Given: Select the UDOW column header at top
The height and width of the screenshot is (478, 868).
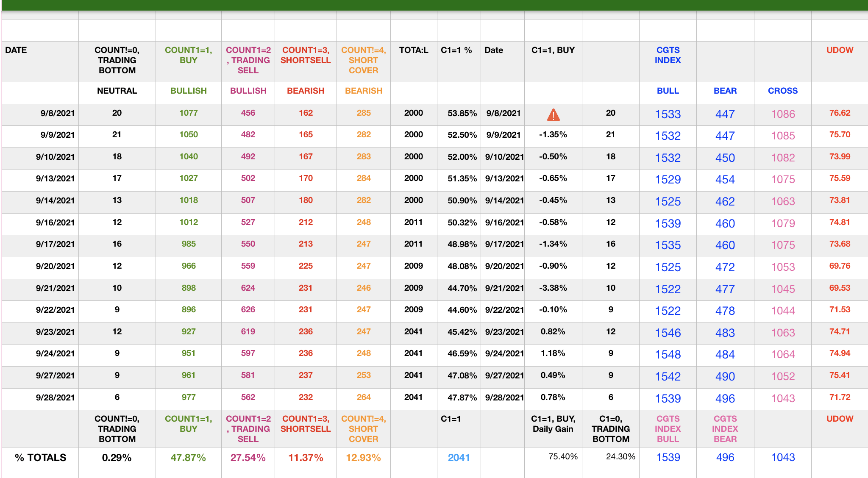Looking at the screenshot, I should point(840,50).
